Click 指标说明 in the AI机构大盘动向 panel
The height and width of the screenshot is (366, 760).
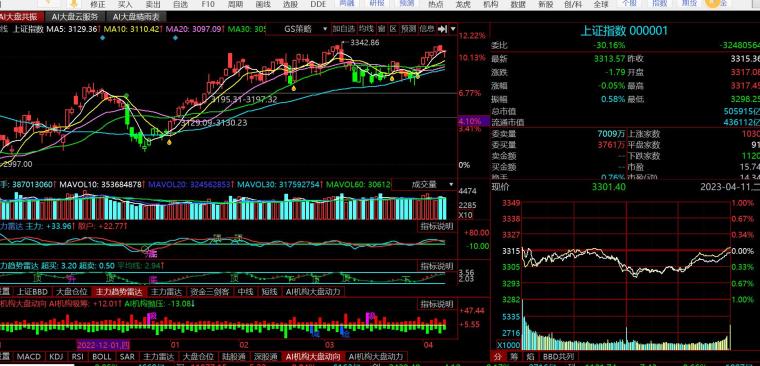(436, 304)
